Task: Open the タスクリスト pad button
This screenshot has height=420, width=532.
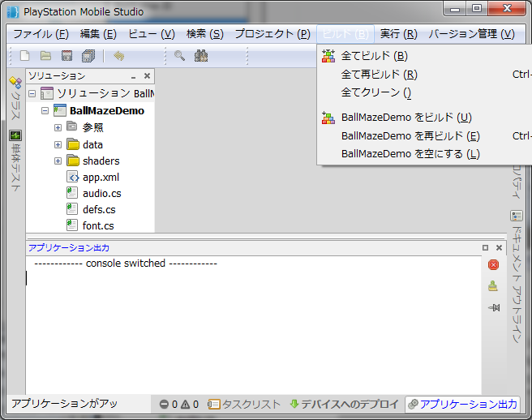Action: click(244, 404)
